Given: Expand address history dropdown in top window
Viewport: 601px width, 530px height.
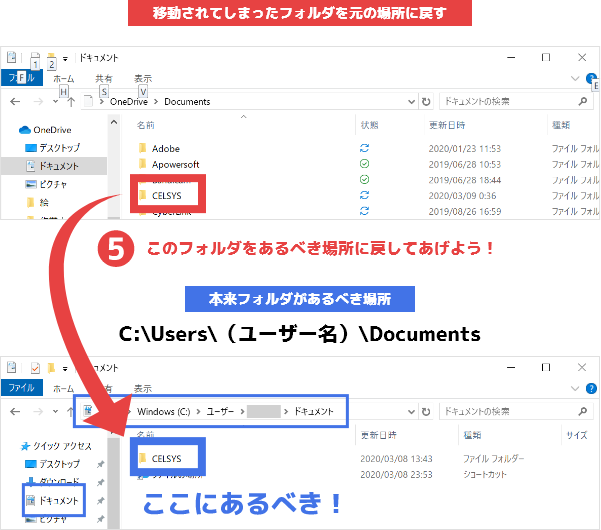Looking at the screenshot, I should (x=411, y=102).
